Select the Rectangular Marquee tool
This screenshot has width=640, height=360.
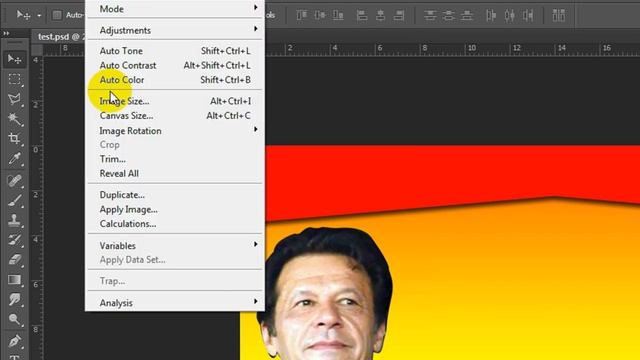pos(14,79)
